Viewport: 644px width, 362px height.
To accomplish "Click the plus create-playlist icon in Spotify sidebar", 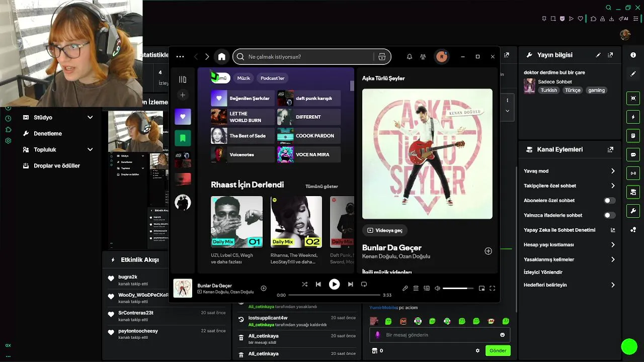I will click(183, 95).
